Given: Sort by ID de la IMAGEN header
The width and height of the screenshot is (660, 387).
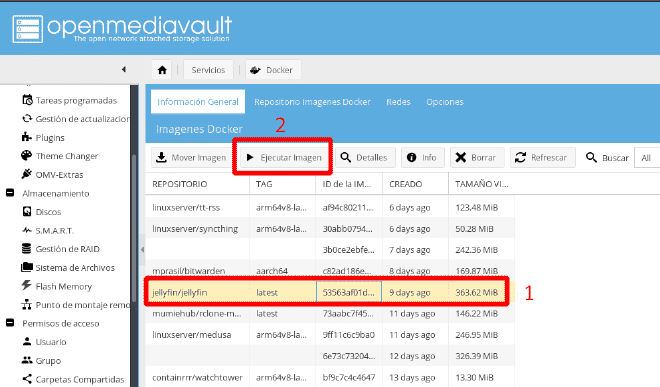Looking at the screenshot, I should [349, 184].
